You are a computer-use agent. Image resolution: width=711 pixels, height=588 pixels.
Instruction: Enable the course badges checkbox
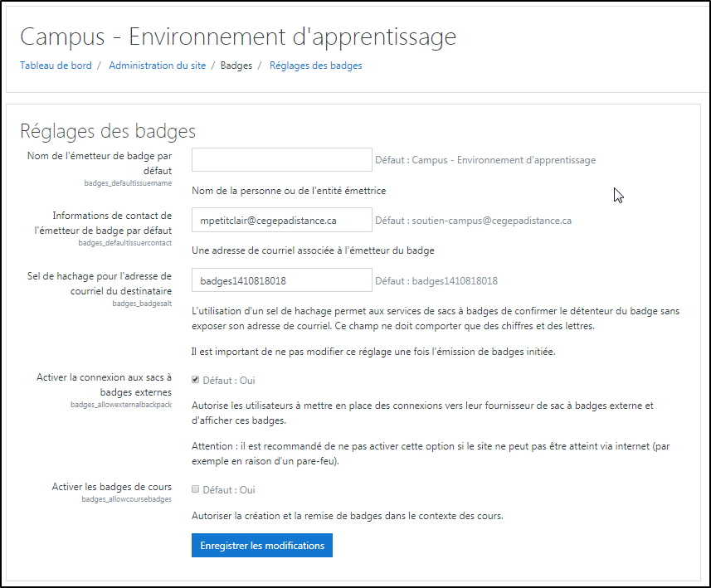click(195, 490)
